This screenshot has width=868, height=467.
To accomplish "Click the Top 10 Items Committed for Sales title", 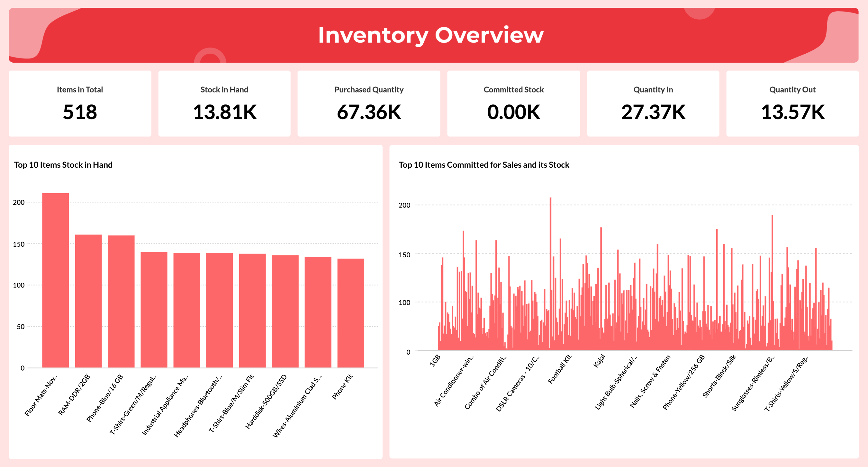I will [x=484, y=165].
